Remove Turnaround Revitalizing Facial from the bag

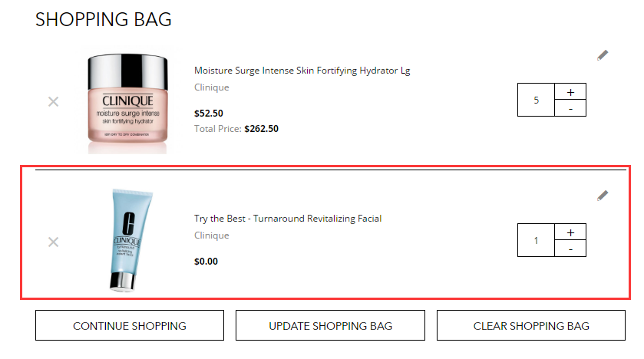[54, 242]
